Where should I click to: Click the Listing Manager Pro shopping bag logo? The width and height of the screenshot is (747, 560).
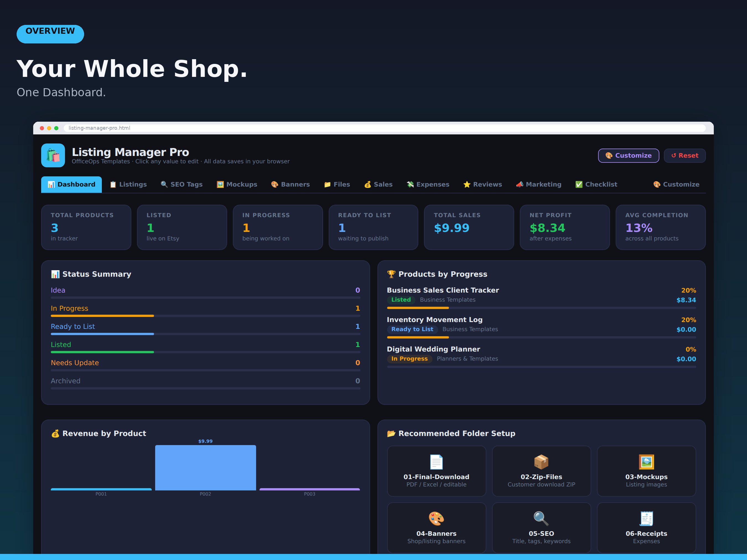pos(53,155)
